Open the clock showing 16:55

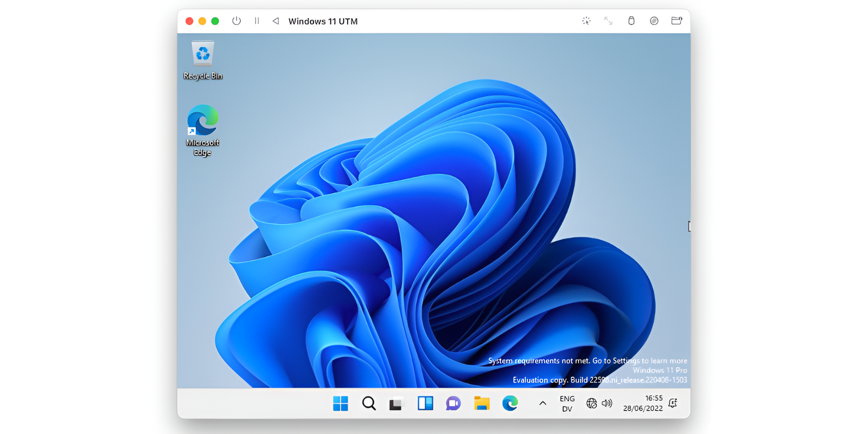point(643,404)
